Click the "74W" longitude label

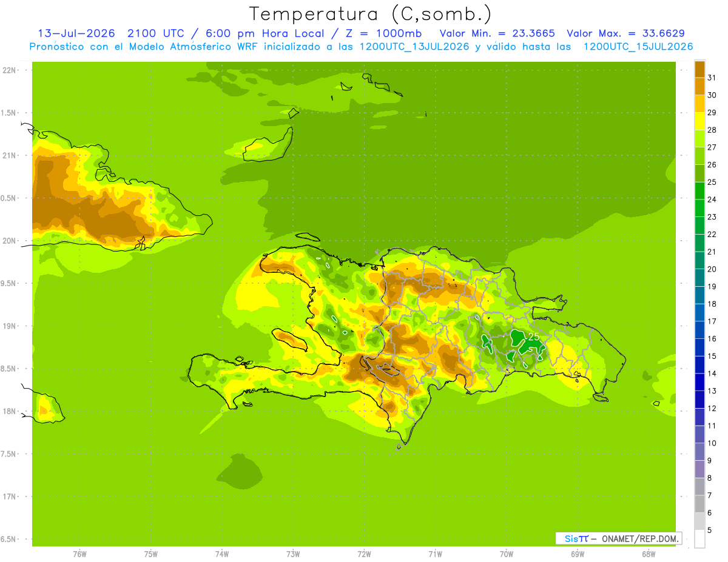coord(222,554)
